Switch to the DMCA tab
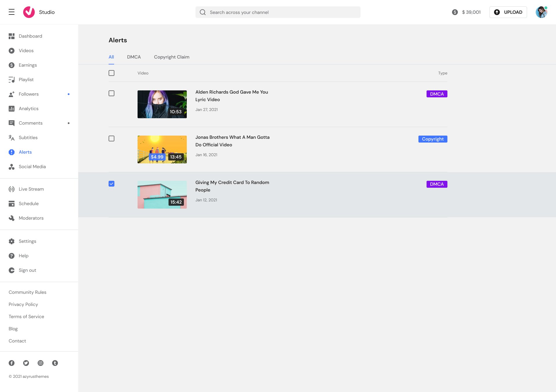Image resolution: width=556 pixels, height=392 pixels. click(x=134, y=57)
